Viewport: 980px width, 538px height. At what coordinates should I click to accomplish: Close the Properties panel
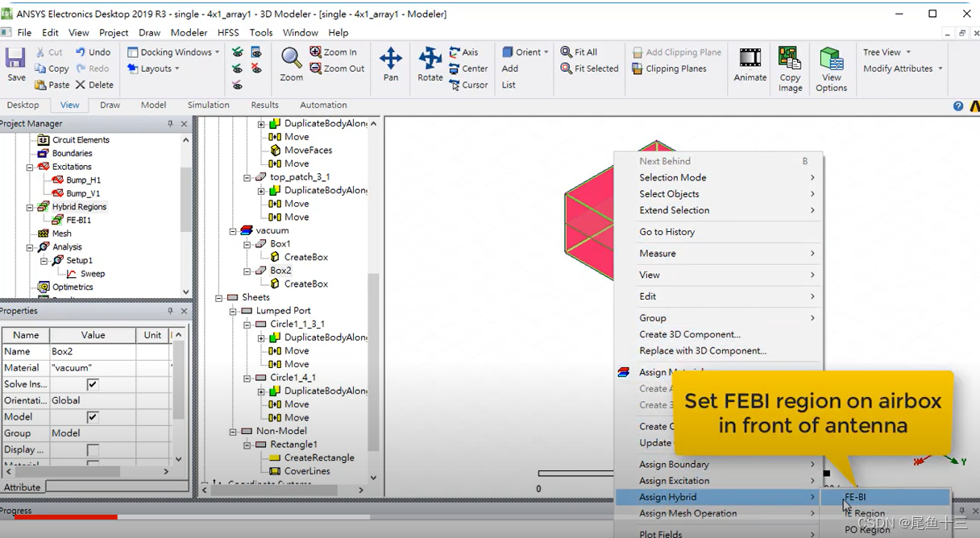point(184,311)
